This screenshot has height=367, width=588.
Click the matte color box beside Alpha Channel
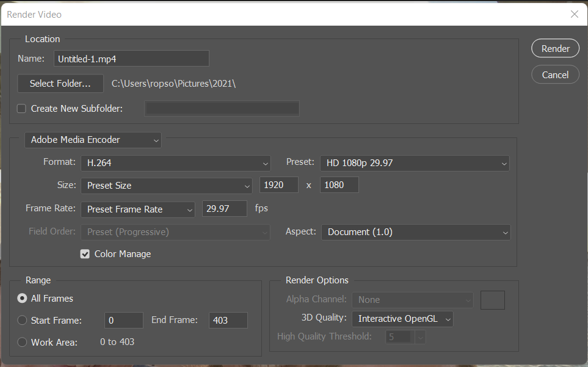pos(492,300)
